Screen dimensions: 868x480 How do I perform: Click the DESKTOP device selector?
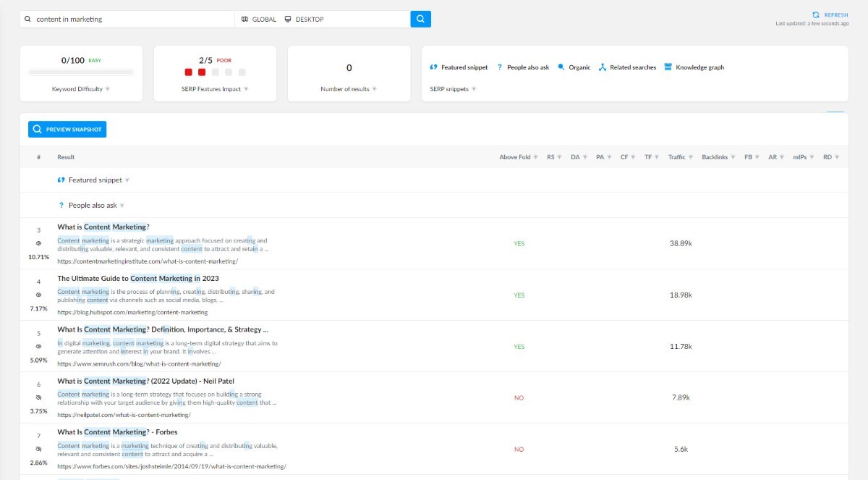coord(304,20)
